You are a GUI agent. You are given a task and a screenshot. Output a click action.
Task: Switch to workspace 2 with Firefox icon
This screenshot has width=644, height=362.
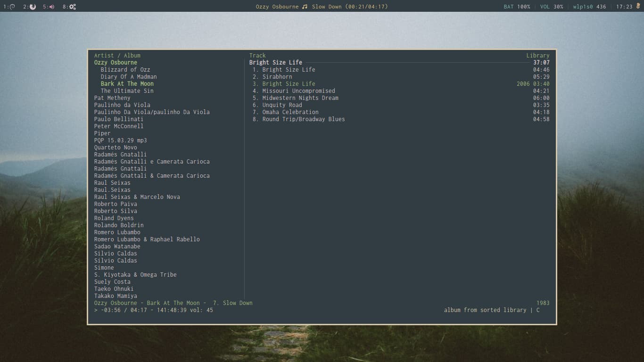coord(29,7)
